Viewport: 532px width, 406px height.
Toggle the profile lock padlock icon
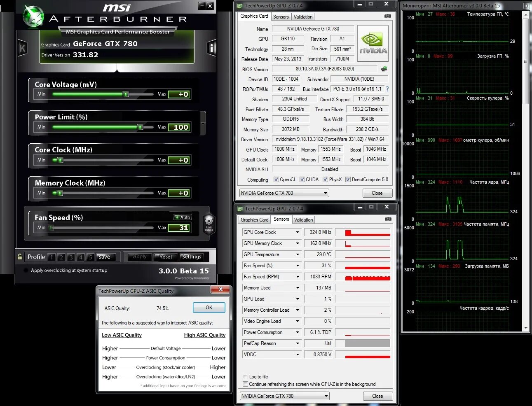[x=20, y=257]
